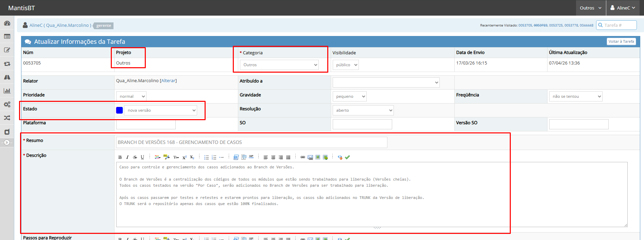Click the Voltar à Tarefa button
Viewport: 644px width, 240px height.
(x=621, y=41)
